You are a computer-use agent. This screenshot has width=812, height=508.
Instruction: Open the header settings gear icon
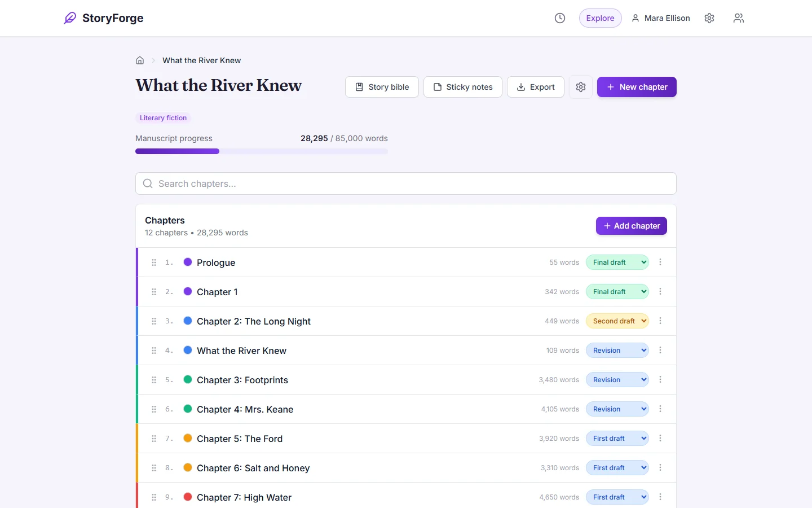pyautogui.click(x=709, y=18)
